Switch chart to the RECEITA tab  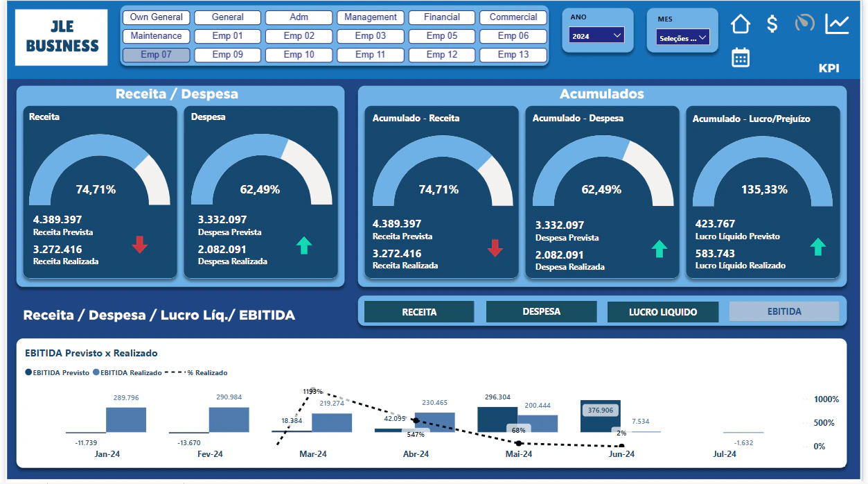pyautogui.click(x=420, y=312)
